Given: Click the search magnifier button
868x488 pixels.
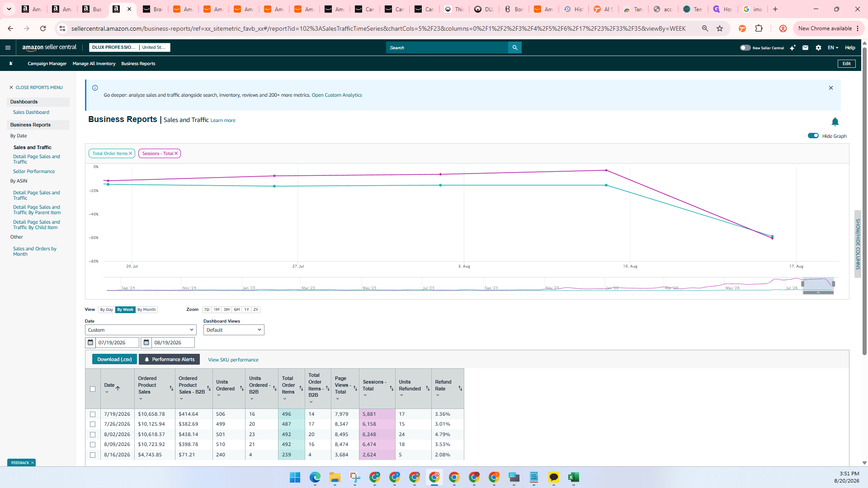Looking at the screenshot, I should (514, 47).
